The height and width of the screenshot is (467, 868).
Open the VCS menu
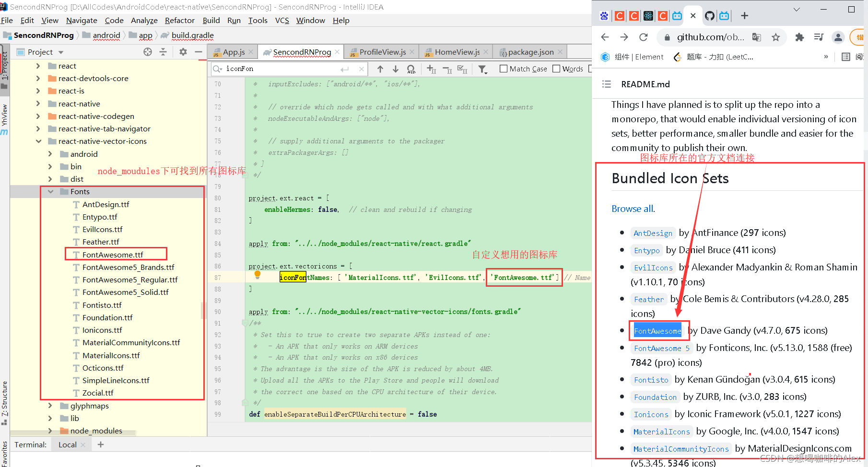click(x=282, y=20)
